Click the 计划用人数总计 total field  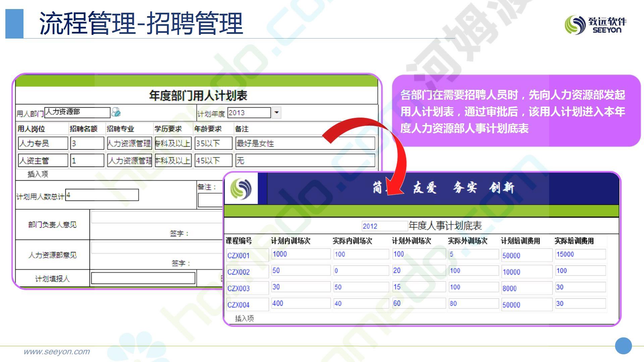102,195
